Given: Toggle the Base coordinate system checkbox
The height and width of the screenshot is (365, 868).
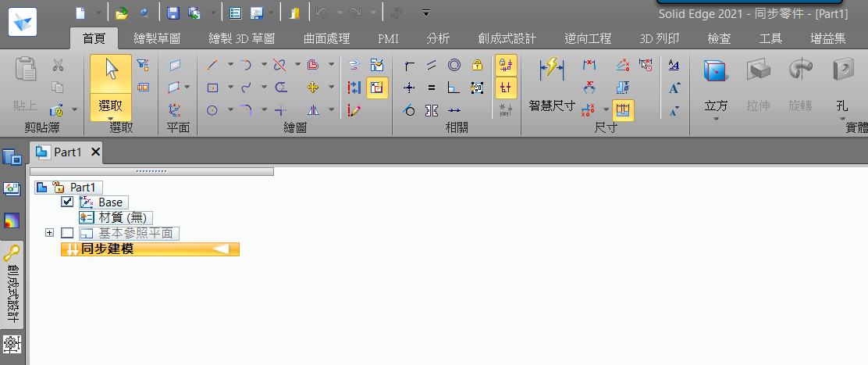Looking at the screenshot, I should click(67, 202).
